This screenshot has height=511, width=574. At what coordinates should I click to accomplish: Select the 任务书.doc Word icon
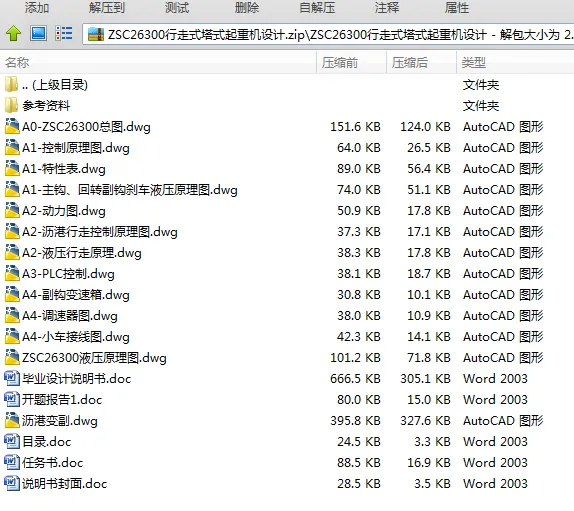[12, 462]
